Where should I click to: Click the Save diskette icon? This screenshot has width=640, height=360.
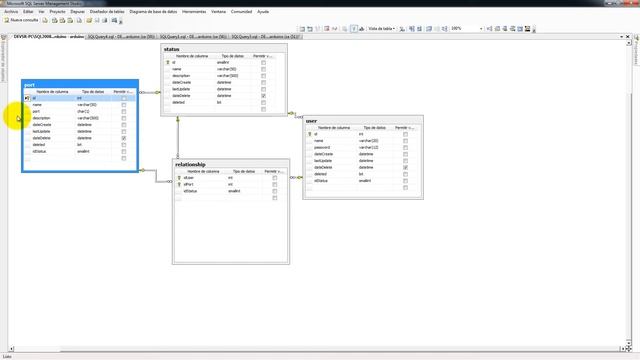click(x=97, y=20)
